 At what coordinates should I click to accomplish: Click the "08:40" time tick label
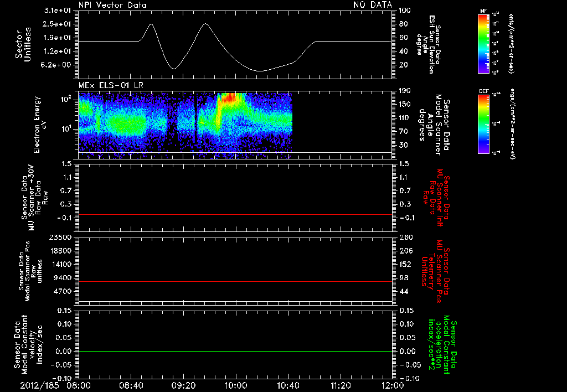coord(131,385)
